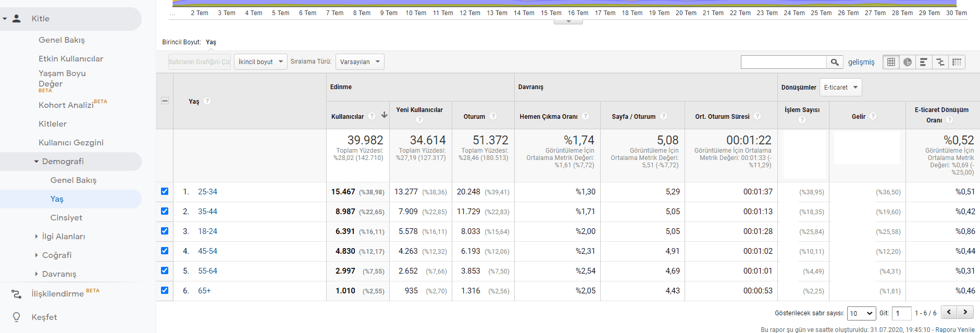Screen dimensions: 980x333
Task: Open Kohort Analizi in sidebar menu
Action: coord(66,105)
